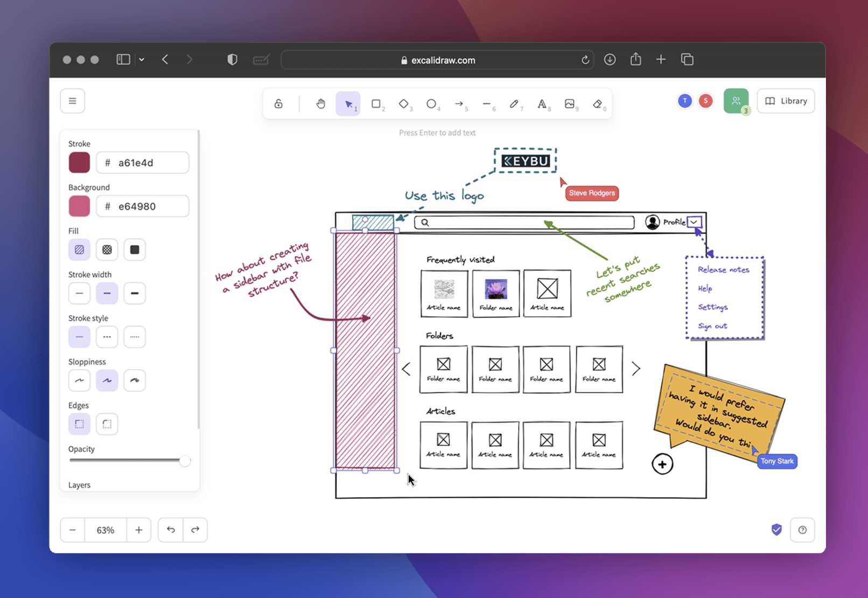Click the Insert image tool
The width and height of the screenshot is (868, 598).
pos(570,103)
